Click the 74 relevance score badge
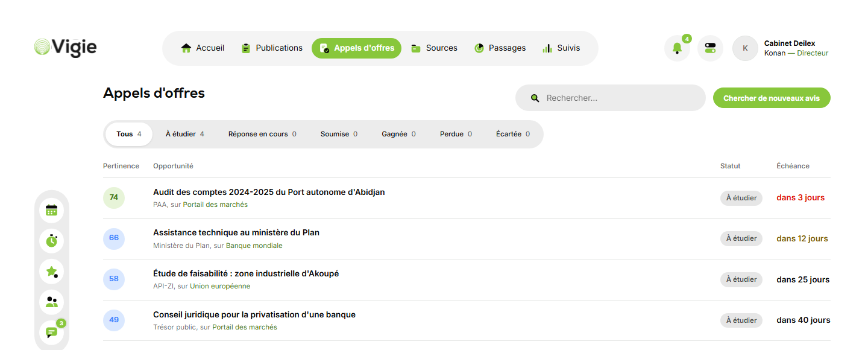The width and height of the screenshot is (868, 350). [114, 198]
